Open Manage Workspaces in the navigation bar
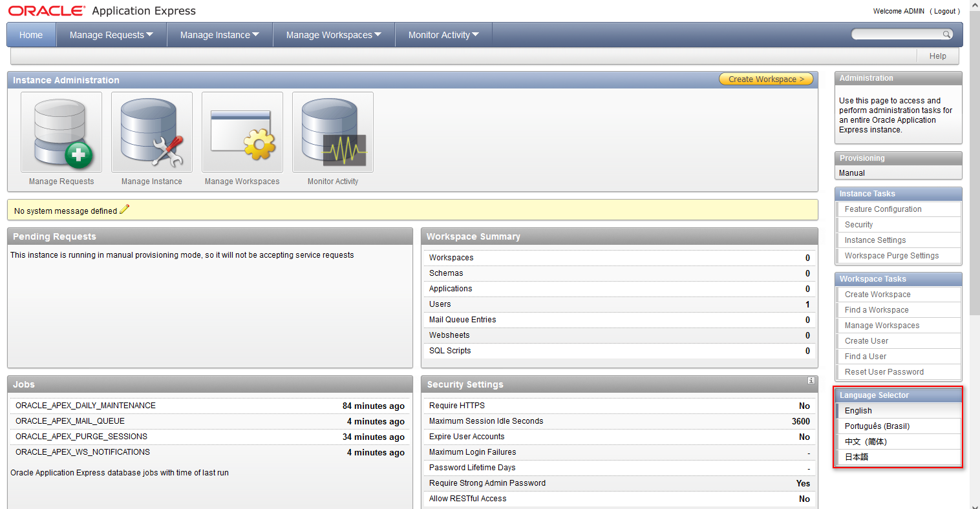 click(x=334, y=35)
